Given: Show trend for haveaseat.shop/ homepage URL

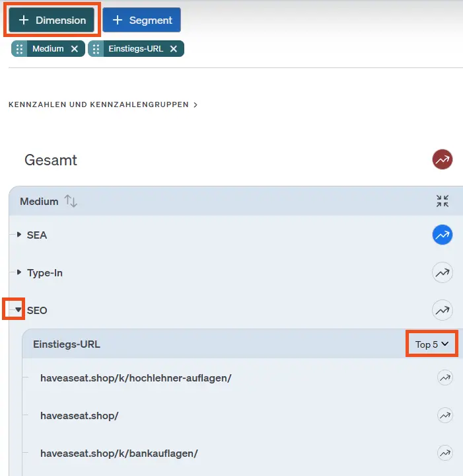Looking at the screenshot, I should 445,416.
